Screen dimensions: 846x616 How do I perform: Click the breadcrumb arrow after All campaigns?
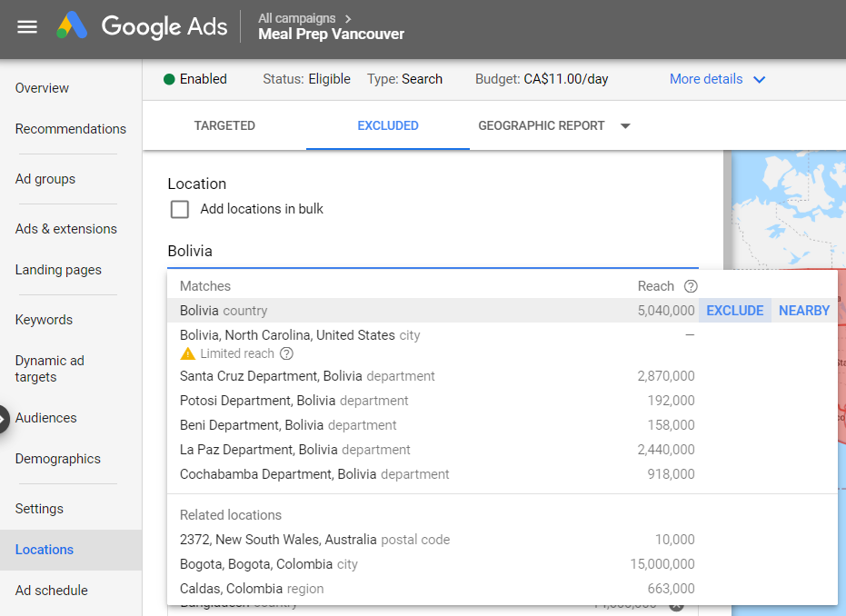[x=348, y=18]
